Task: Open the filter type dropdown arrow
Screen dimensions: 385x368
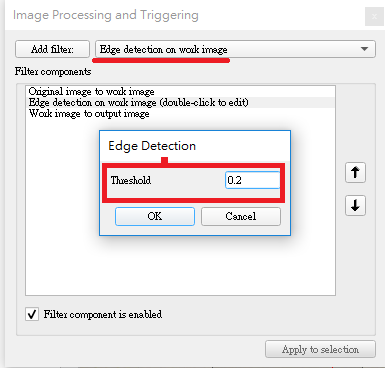Action: (x=364, y=49)
